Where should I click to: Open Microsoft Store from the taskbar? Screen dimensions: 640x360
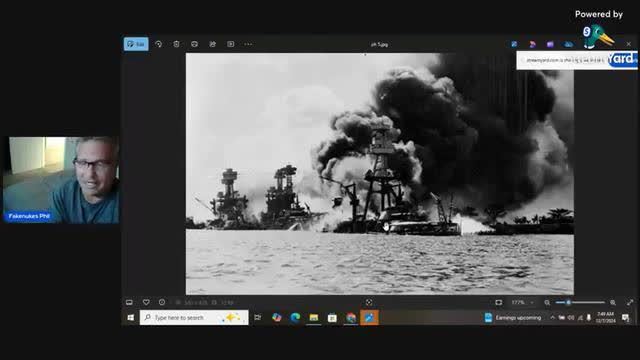[x=332, y=318]
